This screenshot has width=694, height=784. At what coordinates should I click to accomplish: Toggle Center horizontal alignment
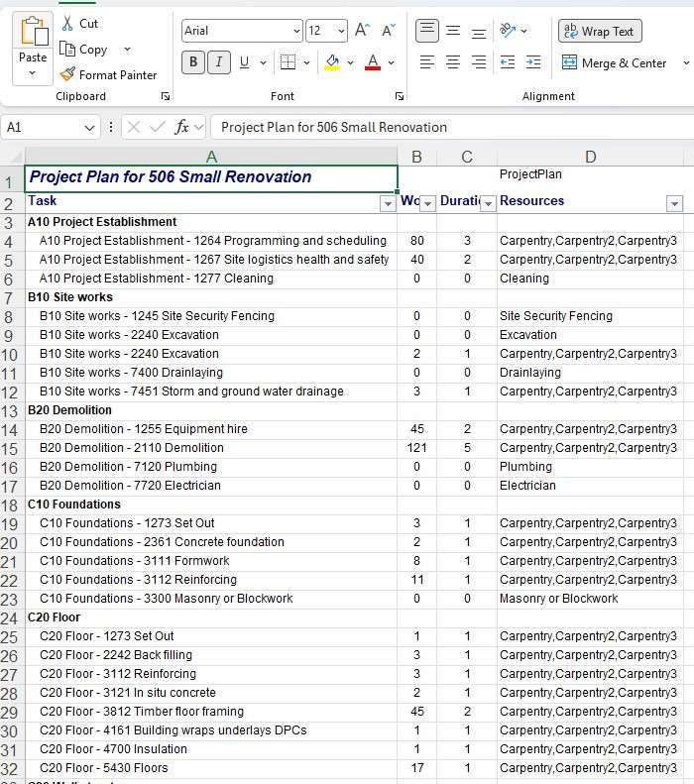453,62
